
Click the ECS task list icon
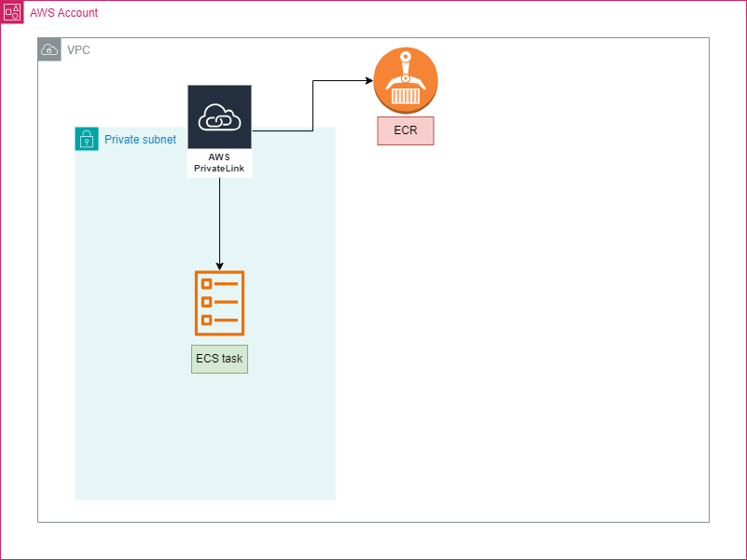pos(219,304)
